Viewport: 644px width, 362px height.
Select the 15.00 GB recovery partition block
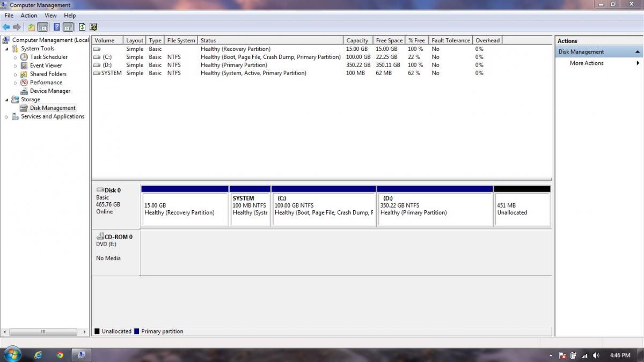(x=185, y=206)
